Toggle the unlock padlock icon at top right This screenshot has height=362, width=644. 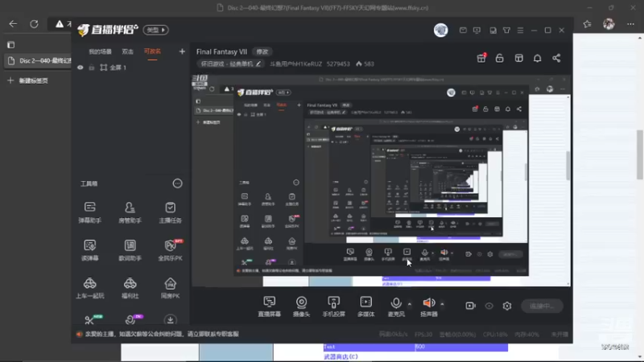[x=499, y=58]
